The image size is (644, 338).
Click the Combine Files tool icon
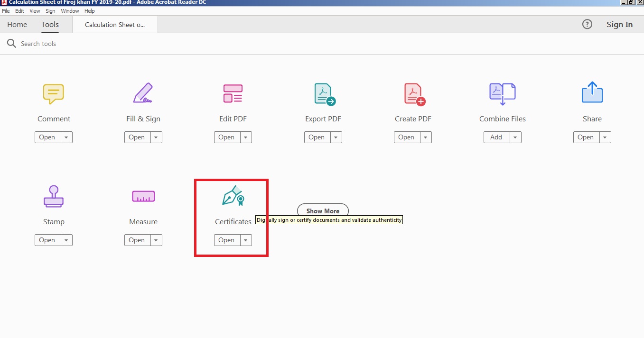click(x=502, y=94)
